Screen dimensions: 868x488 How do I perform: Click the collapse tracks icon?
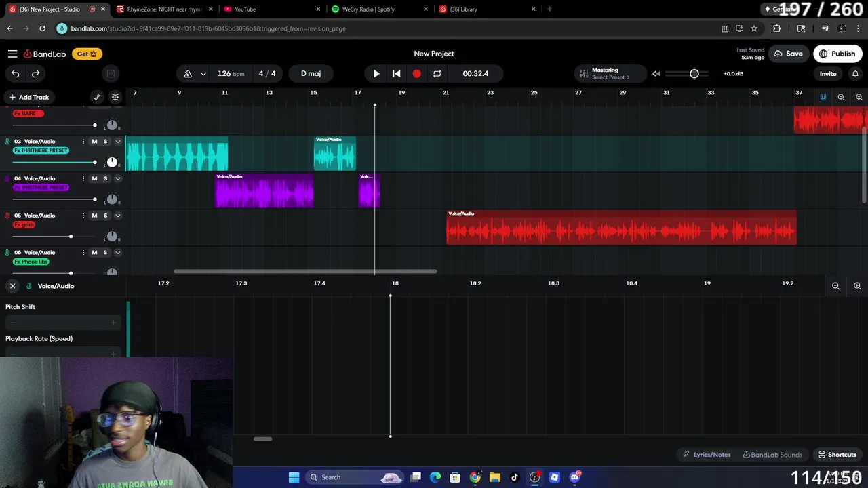point(115,97)
